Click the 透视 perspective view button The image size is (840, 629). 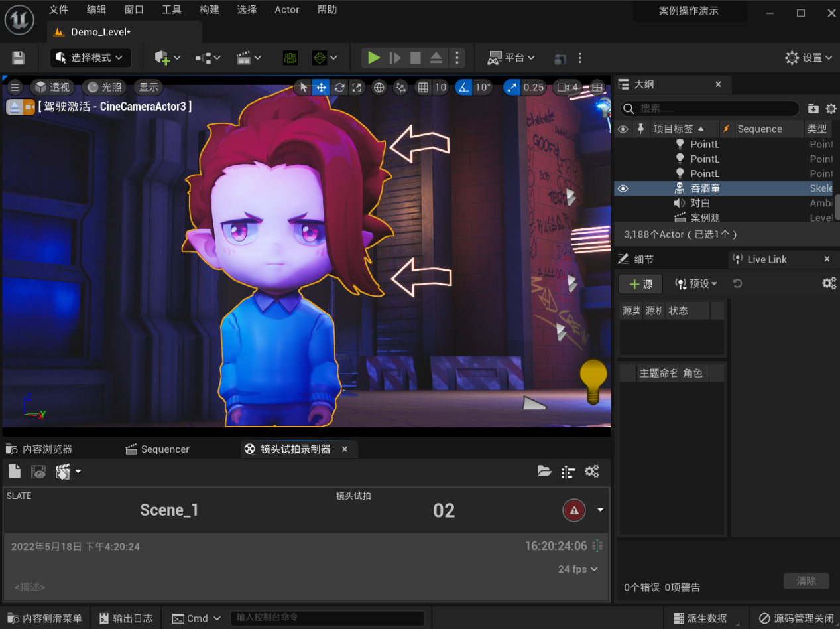[x=52, y=87]
